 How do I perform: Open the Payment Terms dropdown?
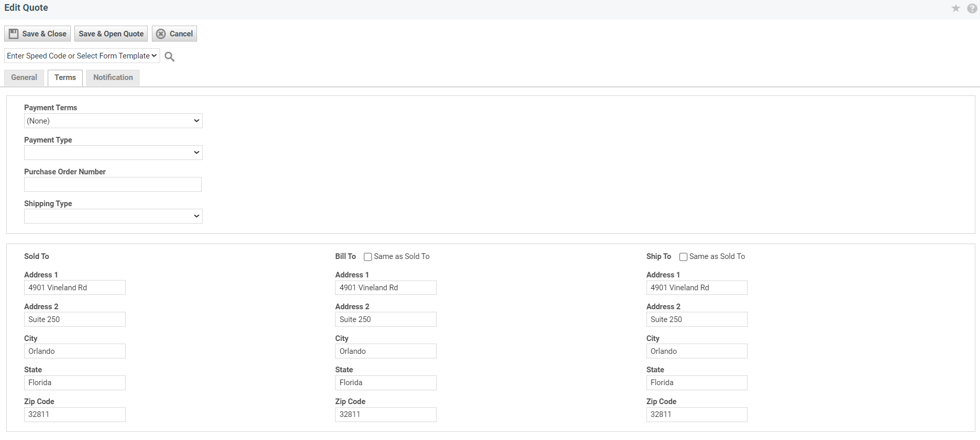[113, 121]
